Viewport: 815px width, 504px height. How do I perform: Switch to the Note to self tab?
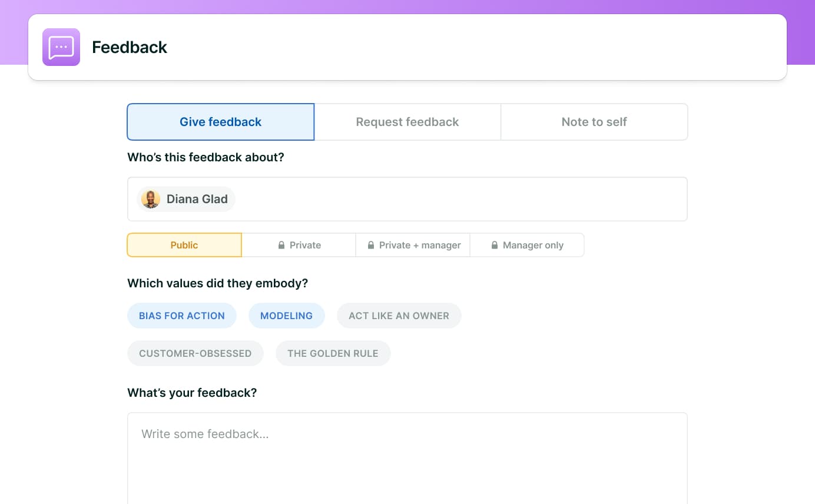click(594, 122)
